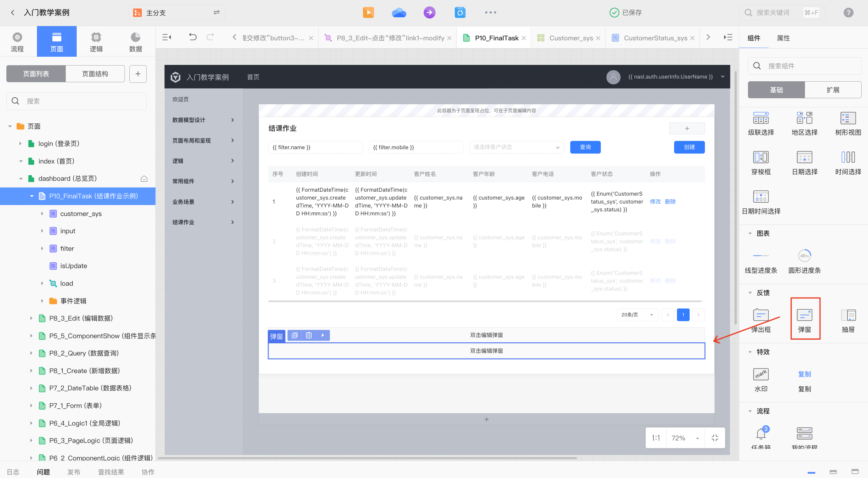Select the 日期时间选择 component
This screenshot has height=478, width=868.
761,203
